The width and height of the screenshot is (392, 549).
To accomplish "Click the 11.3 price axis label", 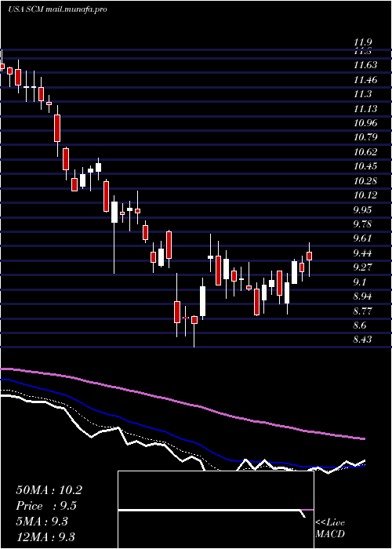I will coord(362,94).
